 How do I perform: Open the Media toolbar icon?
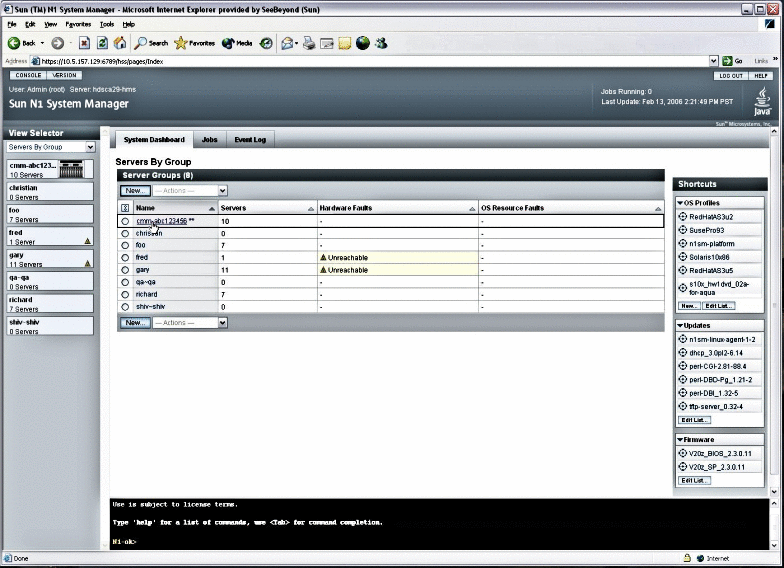point(228,44)
